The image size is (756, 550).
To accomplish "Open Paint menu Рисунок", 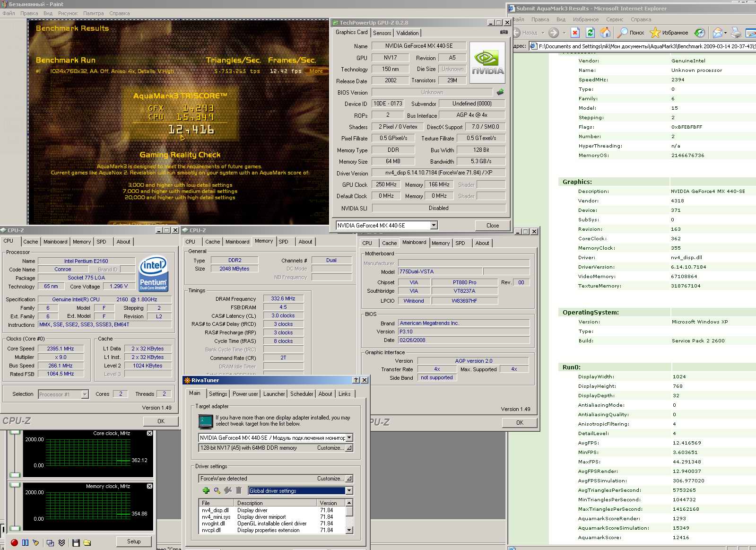I will [68, 13].
